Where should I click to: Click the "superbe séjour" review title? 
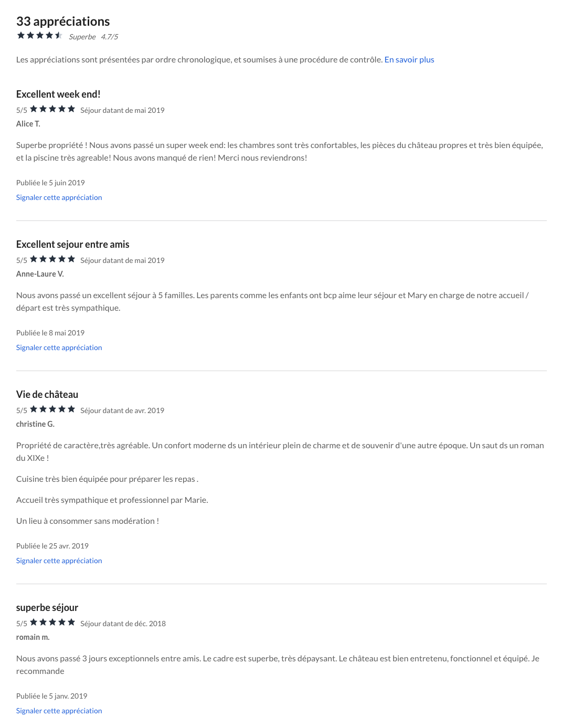(x=47, y=608)
